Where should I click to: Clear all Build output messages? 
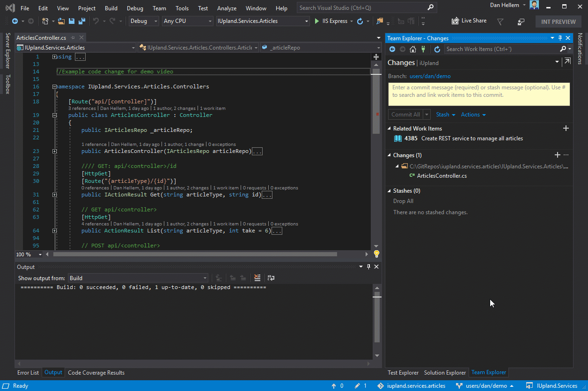coord(257,277)
